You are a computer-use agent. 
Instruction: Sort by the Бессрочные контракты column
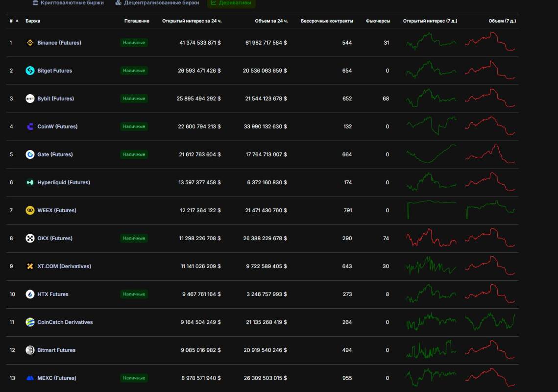tap(326, 21)
